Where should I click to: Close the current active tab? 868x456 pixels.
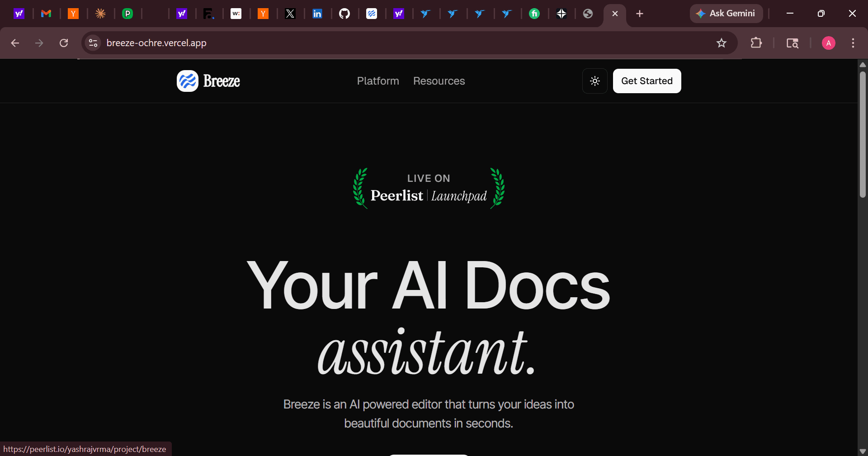click(615, 14)
